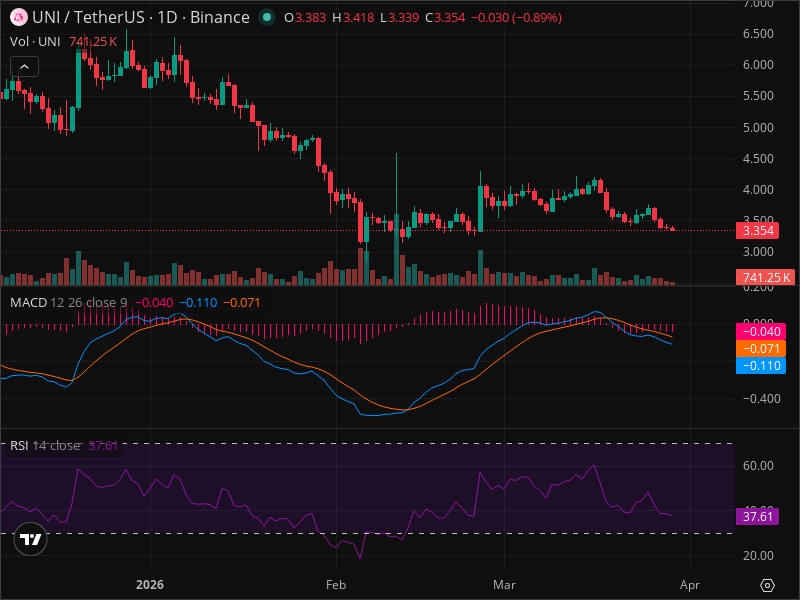Click the 5.000 price scale label
This screenshot has height=600, width=800.
point(758,128)
